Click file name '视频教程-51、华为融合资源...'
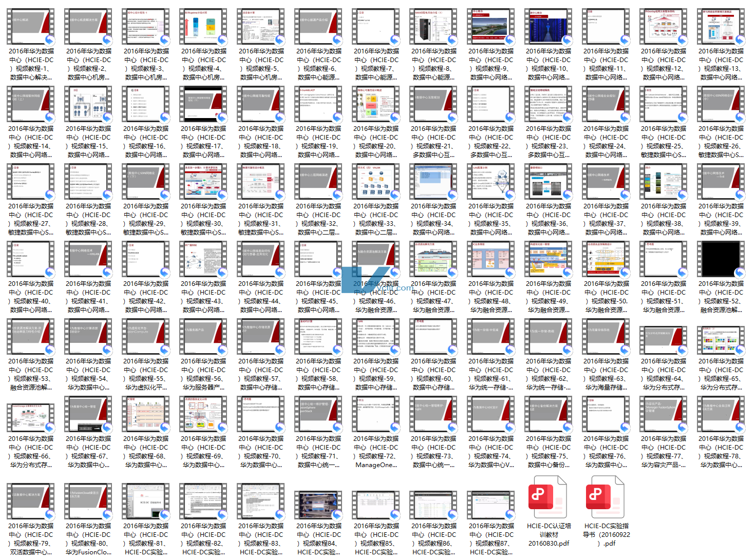 [x=664, y=297]
